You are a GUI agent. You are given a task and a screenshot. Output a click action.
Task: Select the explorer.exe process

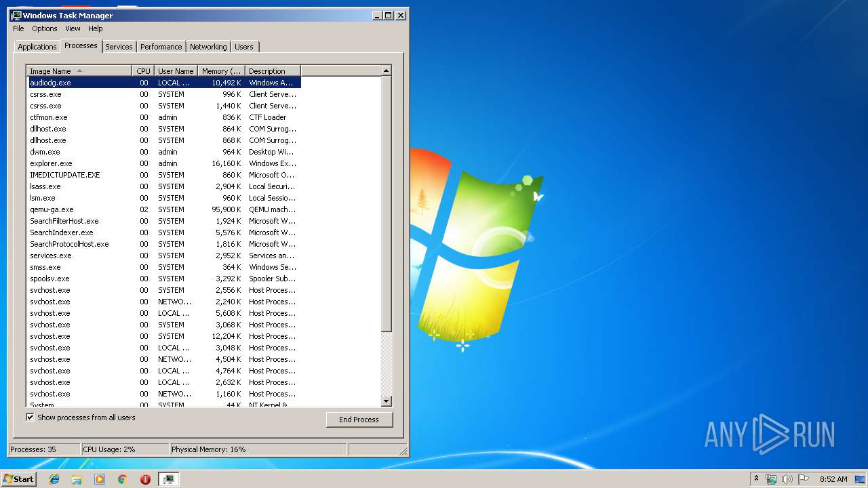point(163,163)
